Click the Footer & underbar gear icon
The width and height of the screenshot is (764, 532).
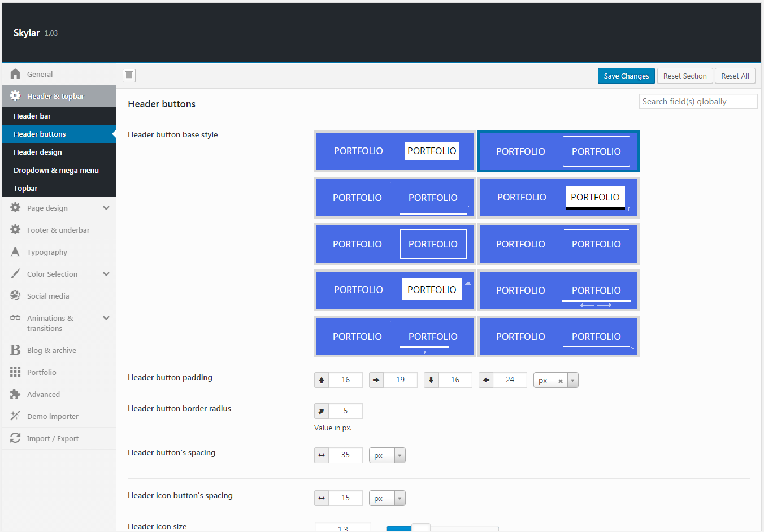pos(15,230)
